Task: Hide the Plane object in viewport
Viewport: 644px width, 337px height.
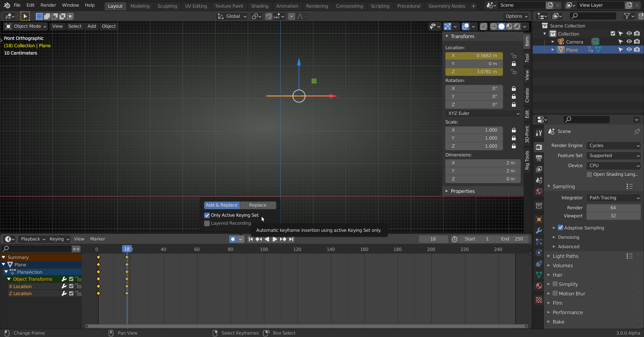Action: tap(629, 50)
